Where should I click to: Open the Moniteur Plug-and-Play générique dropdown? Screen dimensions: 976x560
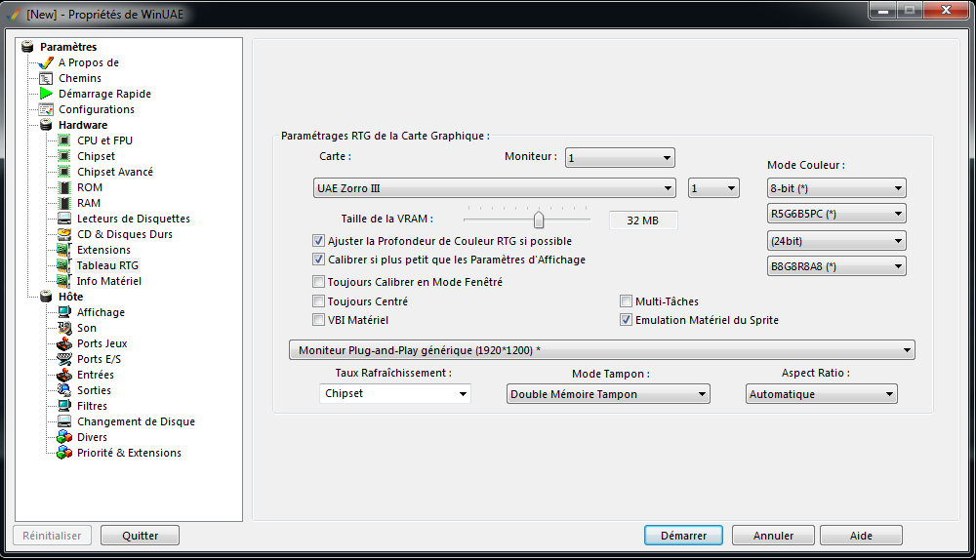pos(602,350)
